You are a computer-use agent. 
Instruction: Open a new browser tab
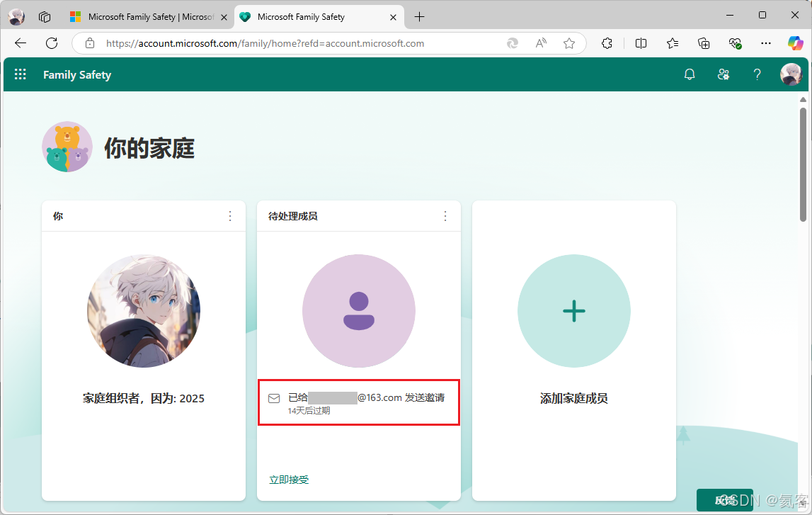[420, 17]
